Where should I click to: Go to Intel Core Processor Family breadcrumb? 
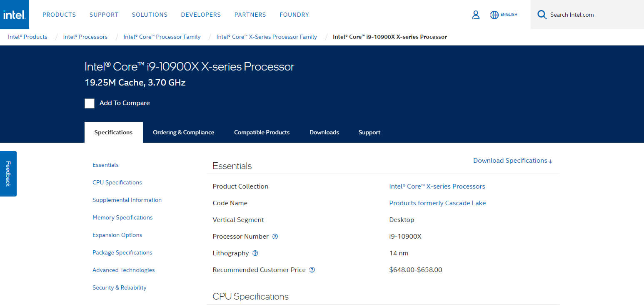[x=162, y=37]
